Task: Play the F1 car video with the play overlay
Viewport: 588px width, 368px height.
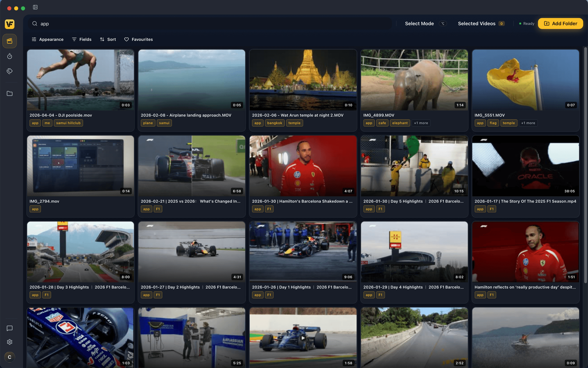Action: pyautogui.click(x=303, y=338)
